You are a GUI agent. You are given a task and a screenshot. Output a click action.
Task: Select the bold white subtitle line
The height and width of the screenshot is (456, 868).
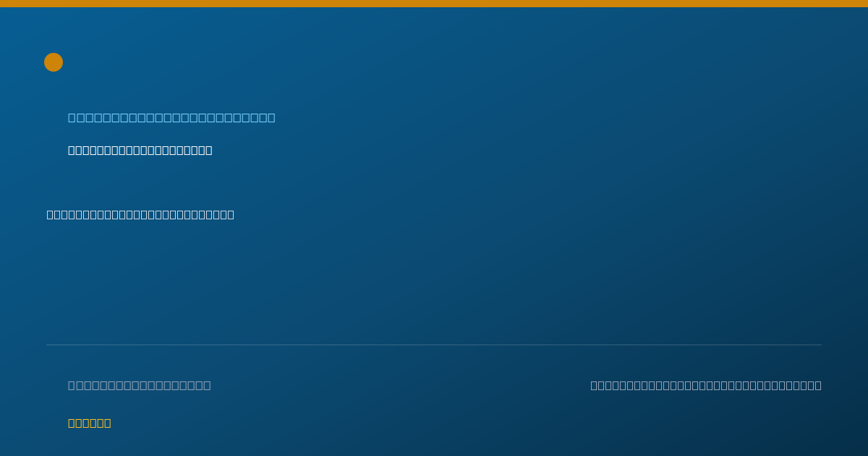tap(140, 150)
